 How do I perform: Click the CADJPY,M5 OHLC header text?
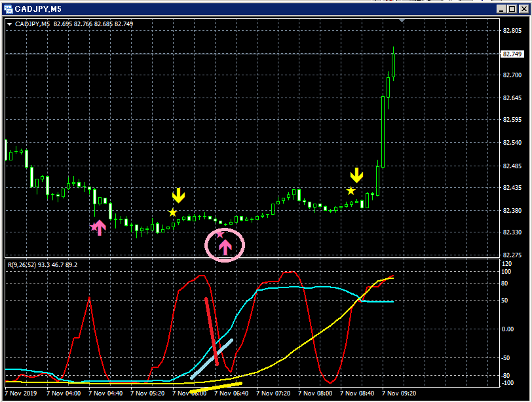click(74, 24)
